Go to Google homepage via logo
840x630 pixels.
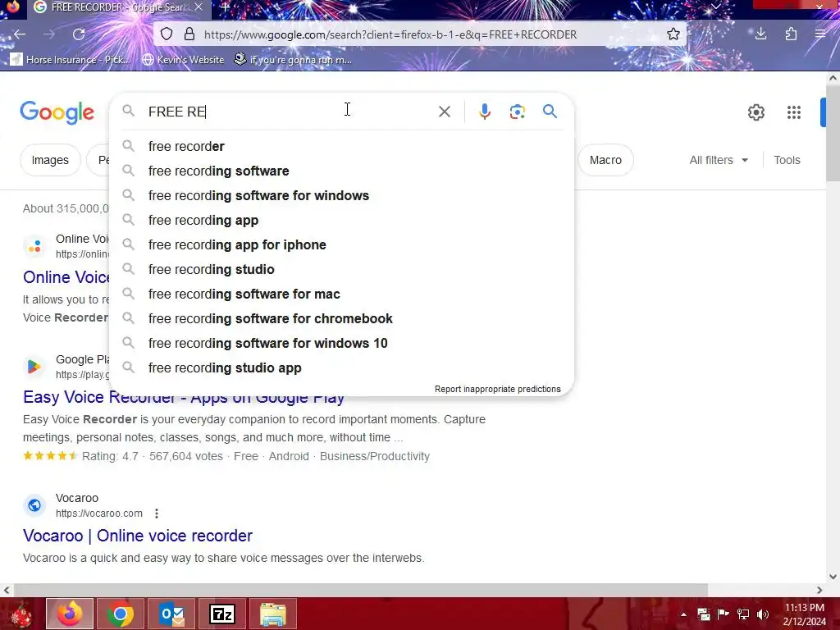pos(57,112)
